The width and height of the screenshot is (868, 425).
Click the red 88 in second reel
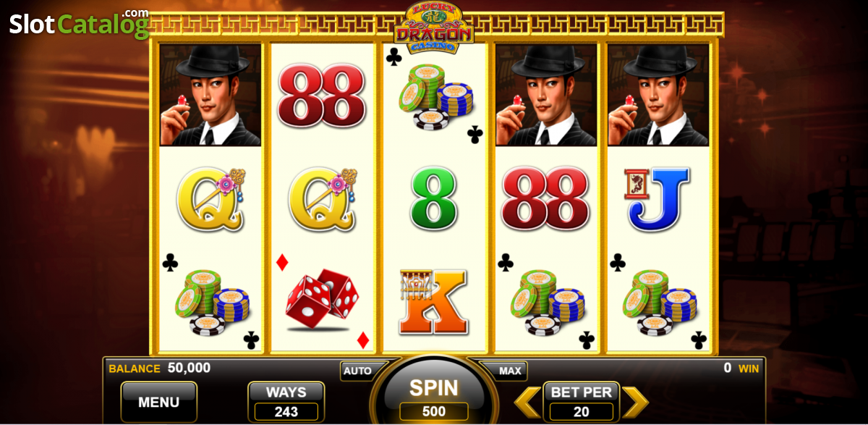pos(323,96)
